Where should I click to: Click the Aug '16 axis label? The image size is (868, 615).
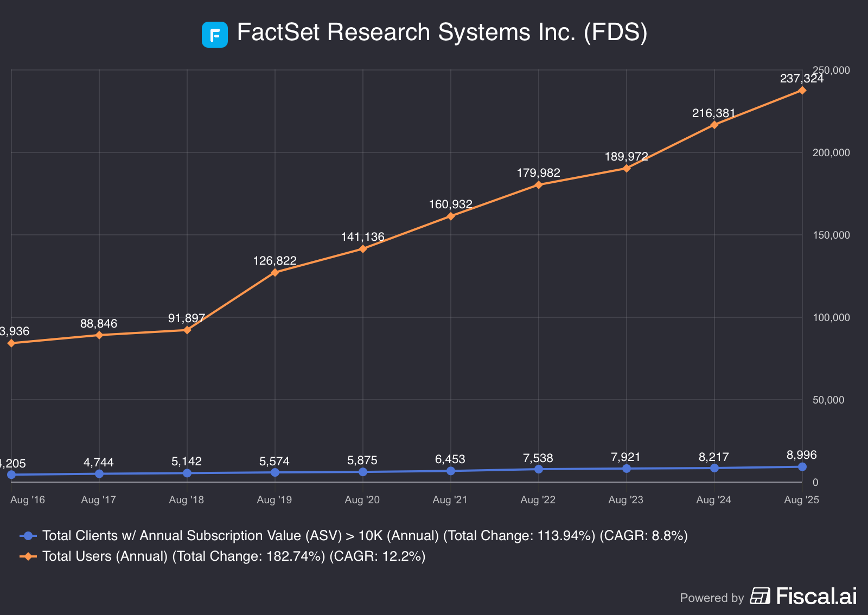28,499
